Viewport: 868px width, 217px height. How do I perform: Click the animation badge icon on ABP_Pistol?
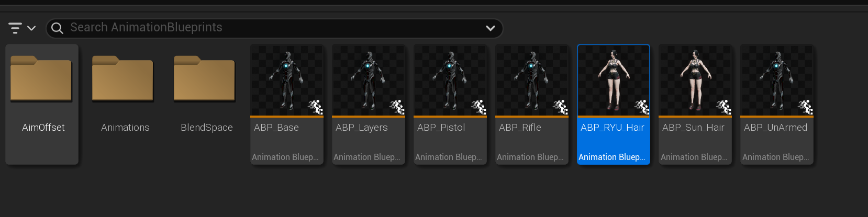pyautogui.click(x=478, y=107)
